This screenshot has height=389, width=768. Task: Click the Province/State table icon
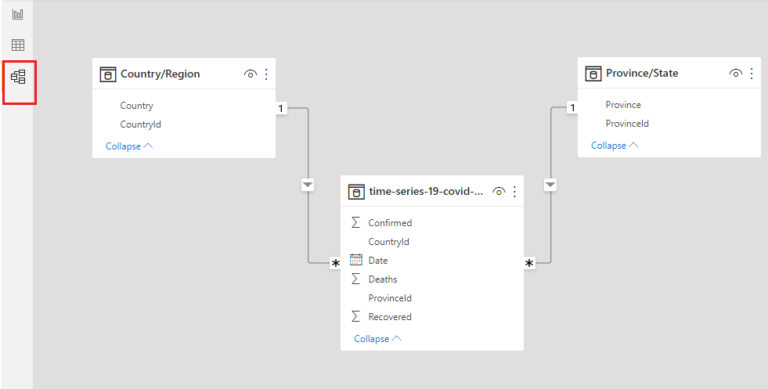[x=593, y=73]
